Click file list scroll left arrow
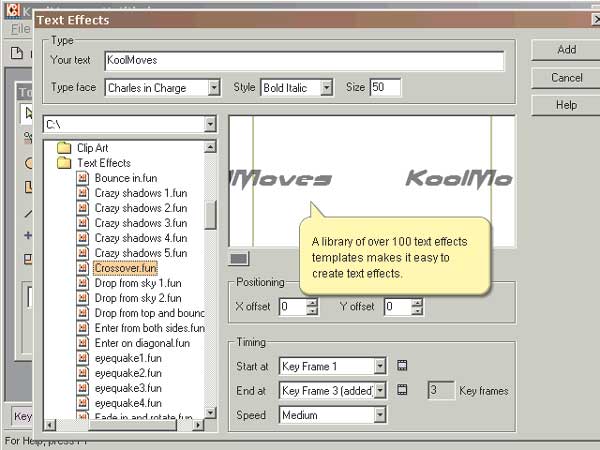This screenshot has height=450, width=600. pyautogui.click(x=50, y=425)
